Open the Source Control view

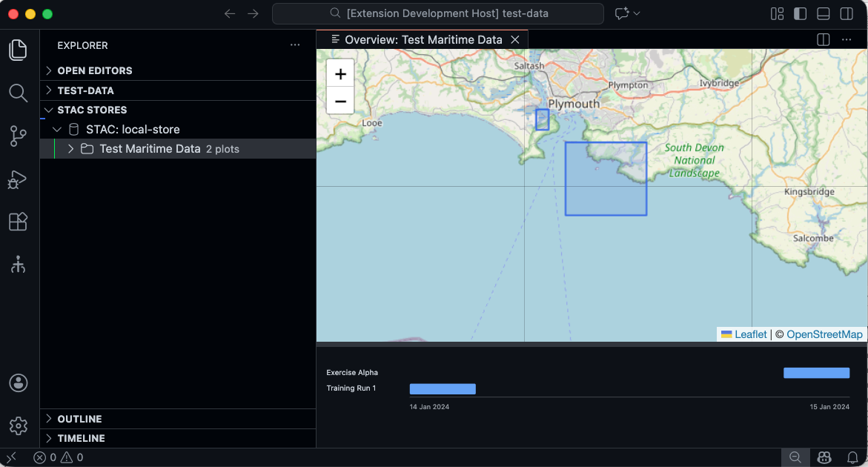tap(18, 136)
